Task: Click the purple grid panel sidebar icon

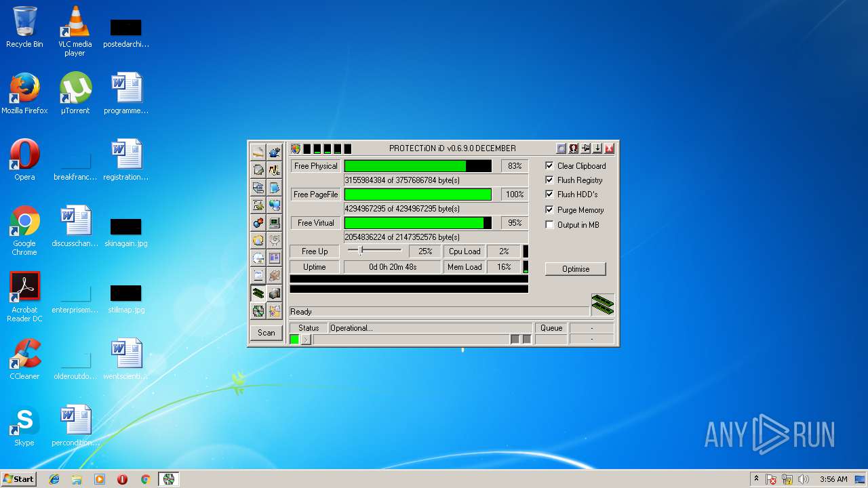Action: coord(275,258)
